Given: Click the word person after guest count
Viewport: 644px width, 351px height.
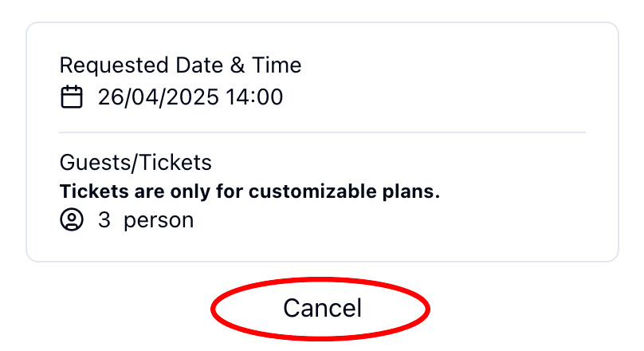Looking at the screenshot, I should 159,220.
